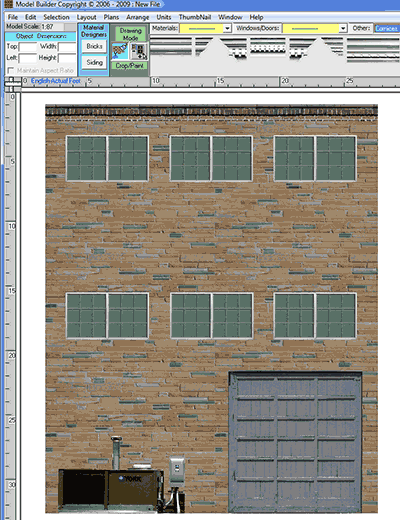This screenshot has height=520, width=400.
Task: Click the Width dimension input field
Action: tap(67, 47)
